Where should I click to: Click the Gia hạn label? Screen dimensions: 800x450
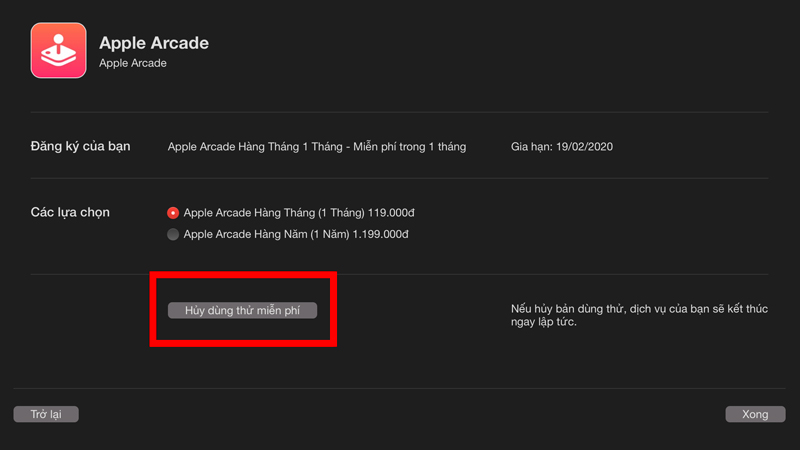[x=531, y=147]
